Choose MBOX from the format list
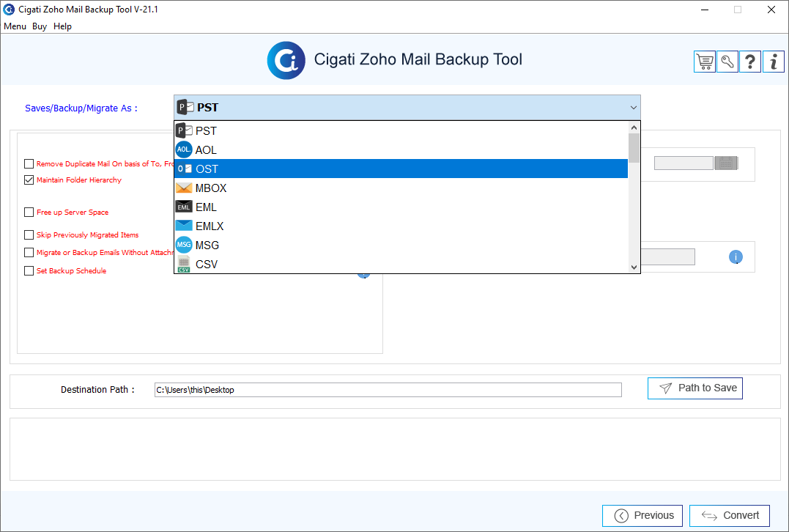Image resolution: width=789 pixels, height=532 pixels. (x=401, y=188)
